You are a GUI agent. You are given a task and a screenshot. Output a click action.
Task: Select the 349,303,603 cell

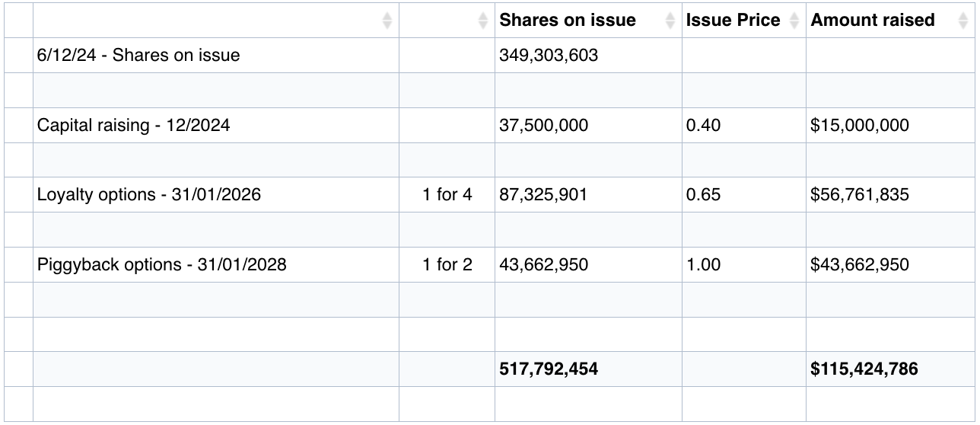[548, 56]
